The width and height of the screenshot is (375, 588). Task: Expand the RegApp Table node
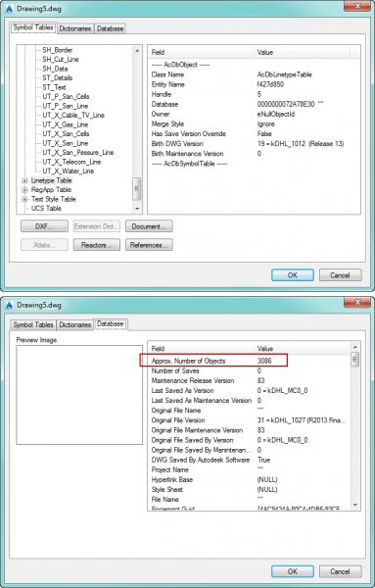click(x=24, y=190)
